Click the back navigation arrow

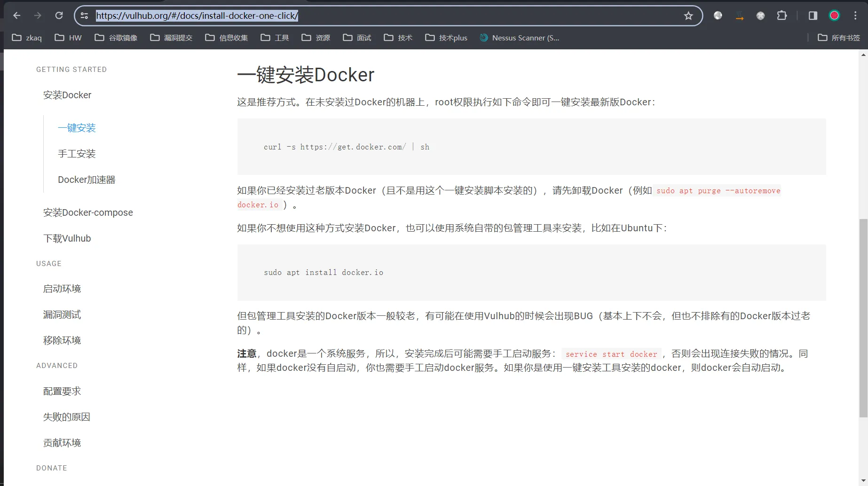click(x=17, y=15)
